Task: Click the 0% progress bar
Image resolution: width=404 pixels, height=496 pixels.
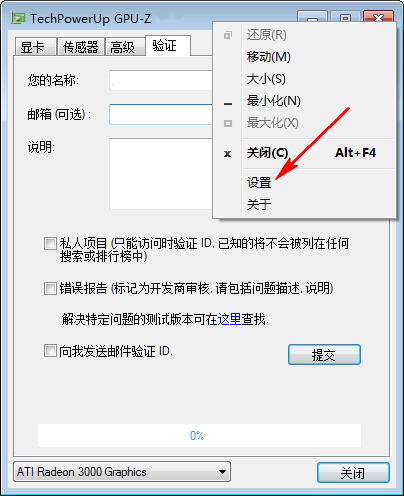Action: 199,435
